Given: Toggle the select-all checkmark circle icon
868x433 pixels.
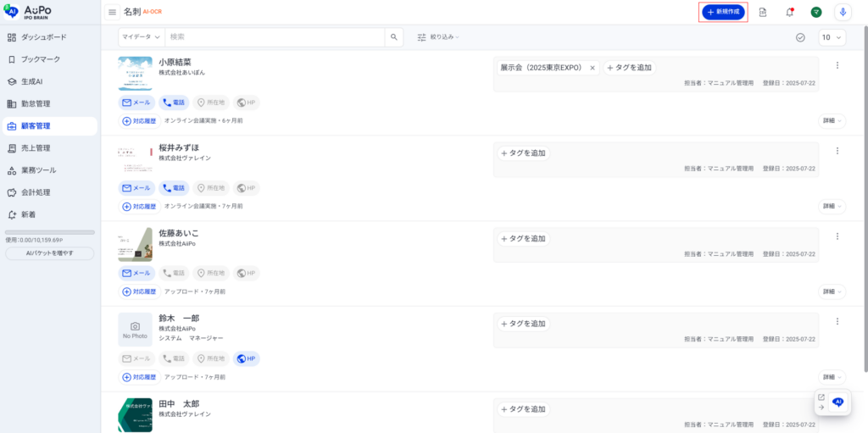Looking at the screenshot, I should click(800, 37).
